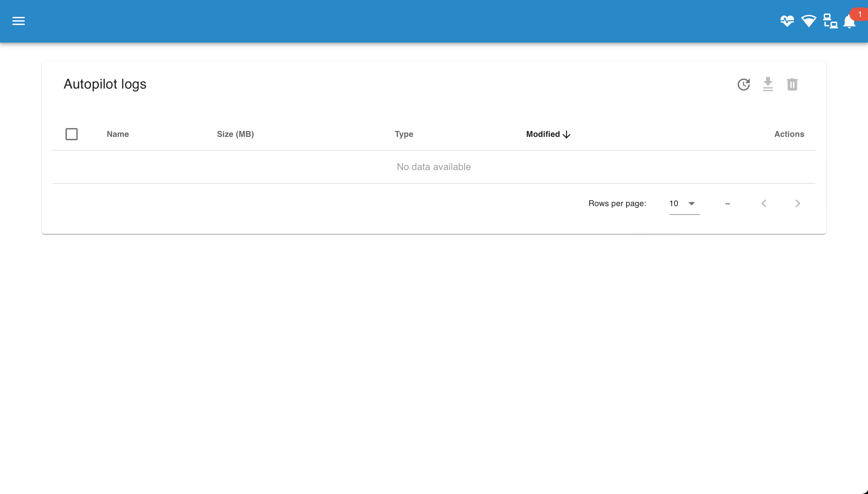868x494 pixels.
Task: Download selected autopilot logs
Action: [x=768, y=84]
